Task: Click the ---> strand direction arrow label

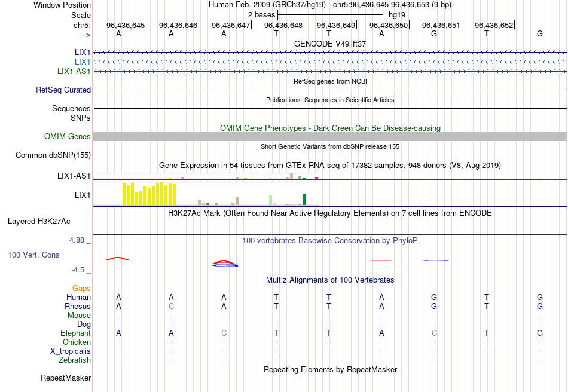Action: tap(84, 35)
